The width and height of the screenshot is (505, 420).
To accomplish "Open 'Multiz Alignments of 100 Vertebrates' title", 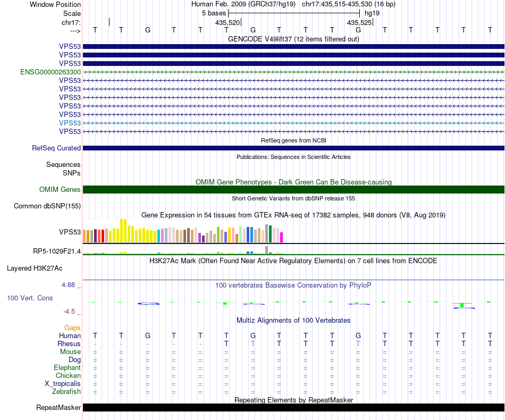I will (x=293, y=321).
